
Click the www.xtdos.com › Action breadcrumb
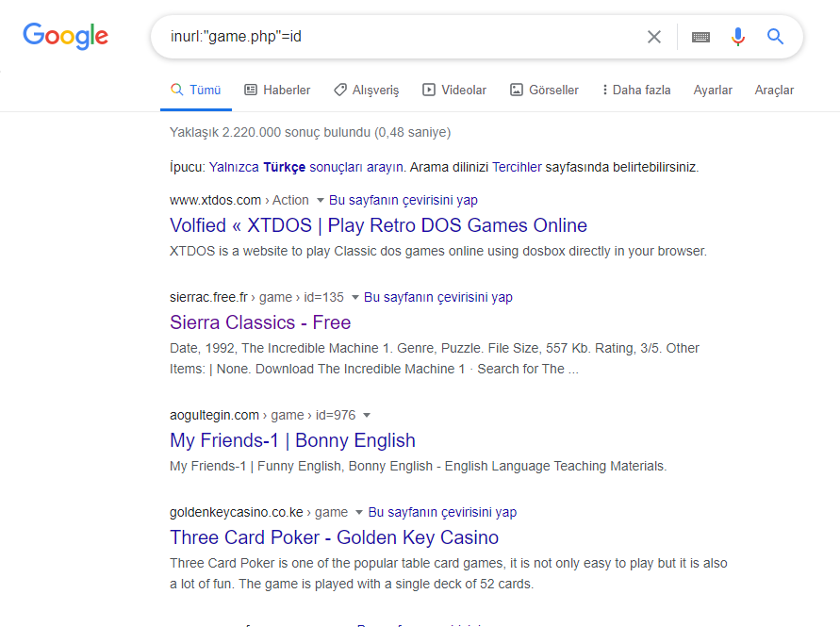239,200
